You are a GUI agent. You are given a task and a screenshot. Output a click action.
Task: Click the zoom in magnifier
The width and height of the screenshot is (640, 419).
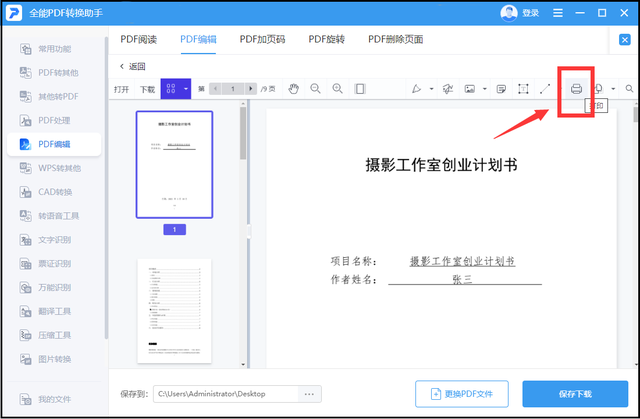click(337, 89)
